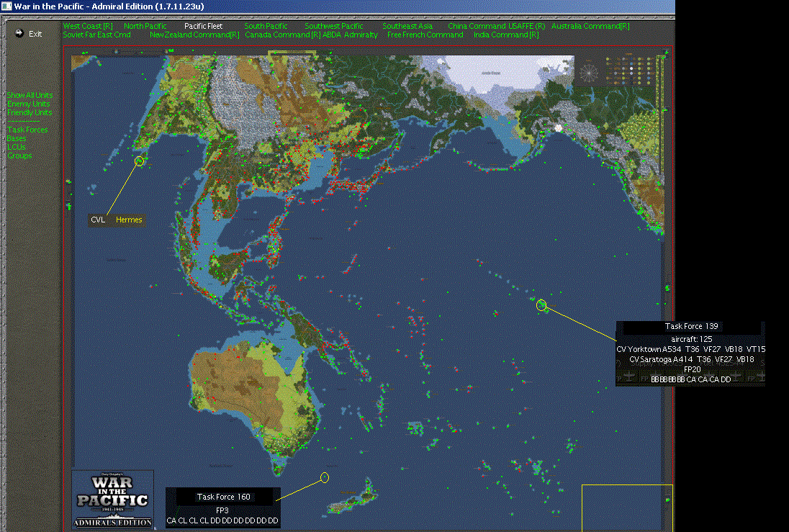Click the window title bar application icon
This screenshot has width=789, height=532.
tap(6, 6)
